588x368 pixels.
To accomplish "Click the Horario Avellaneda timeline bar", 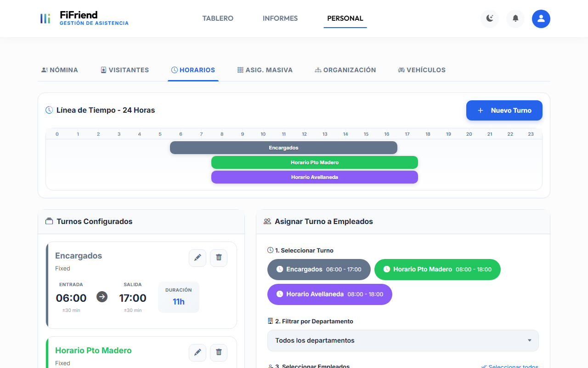I will click(x=315, y=177).
